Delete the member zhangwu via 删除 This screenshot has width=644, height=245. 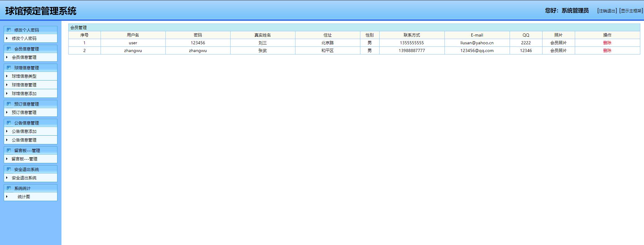pos(607,50)
